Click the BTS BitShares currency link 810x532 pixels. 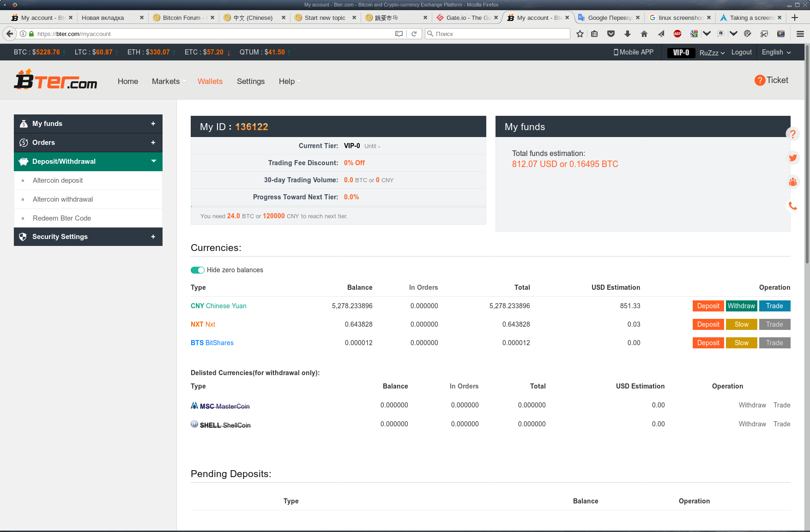212,343
